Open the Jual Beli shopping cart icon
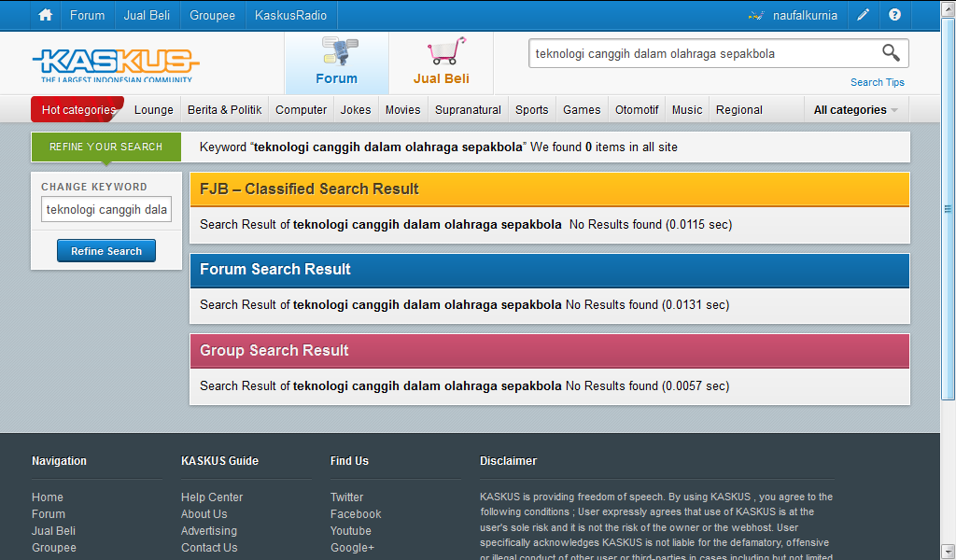Screen dimensions: 956x560 (x=442, y=63)
